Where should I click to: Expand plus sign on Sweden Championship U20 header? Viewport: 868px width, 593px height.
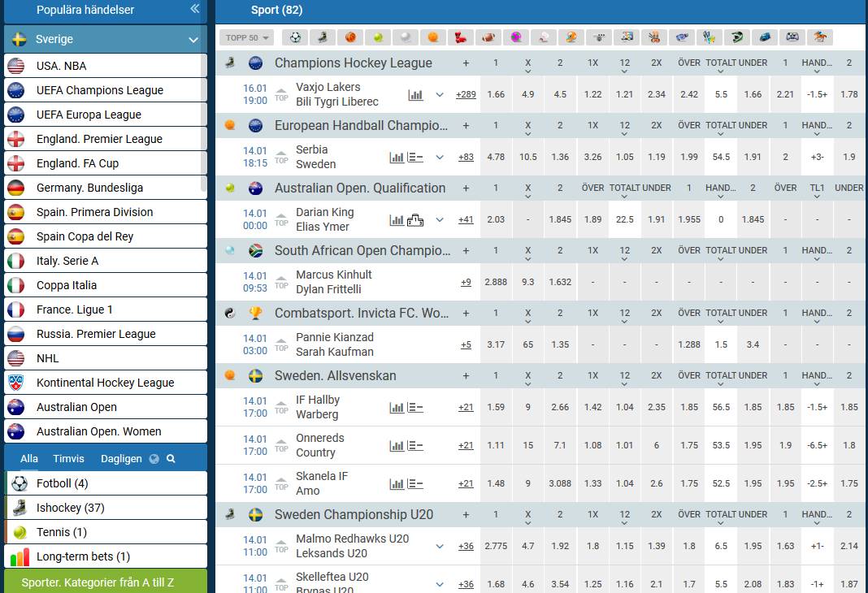pyautogui.click(x=467, y=514)
